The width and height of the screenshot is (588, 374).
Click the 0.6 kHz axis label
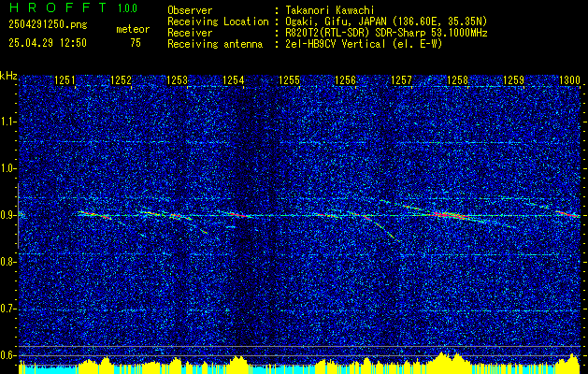point(7,355)
